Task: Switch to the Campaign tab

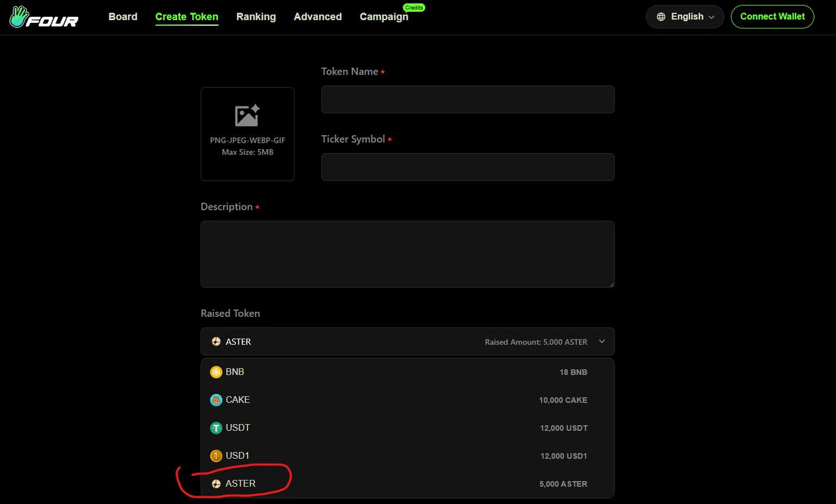Action: [384, 17]
